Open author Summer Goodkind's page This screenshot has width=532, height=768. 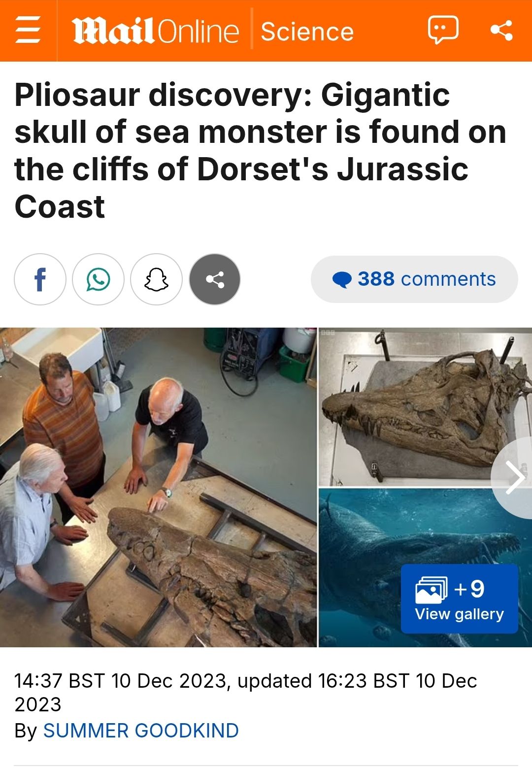[x=141, y=731]
